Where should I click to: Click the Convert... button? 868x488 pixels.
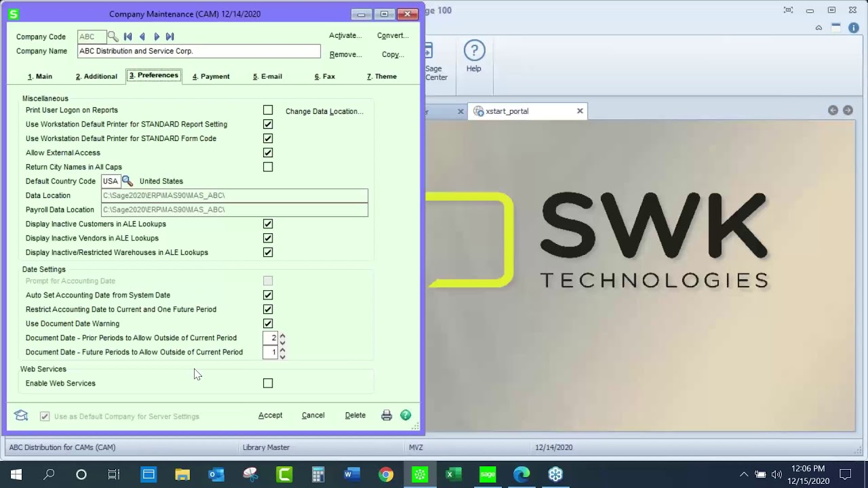393,36
